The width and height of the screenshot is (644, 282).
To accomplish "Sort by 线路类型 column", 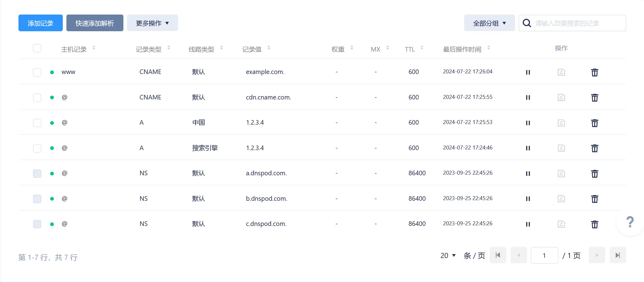I will [221, 48].
